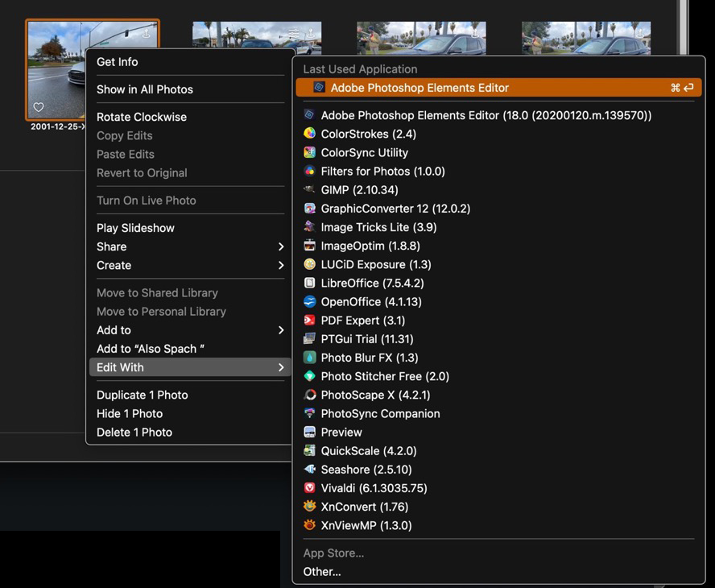Click the GraphicConverter 12 icon
715x588 pixels.
[x=310, y=209]
